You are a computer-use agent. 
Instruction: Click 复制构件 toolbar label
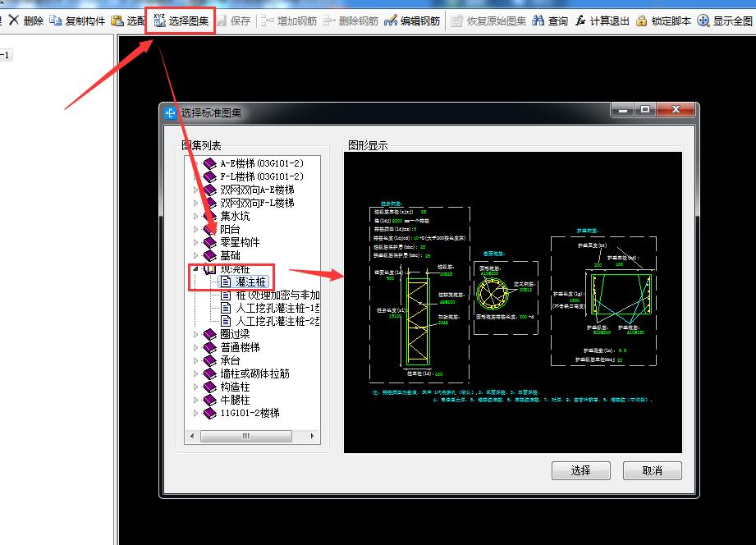(85, 21)
